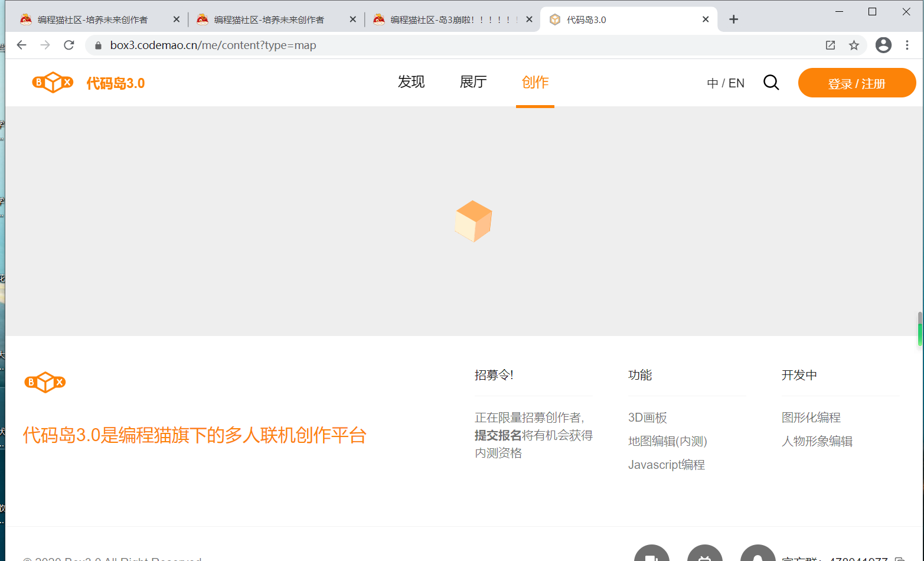Click 人物形象编辑 under 开发中
924x561 pixels.
click(x=817, y=441)
